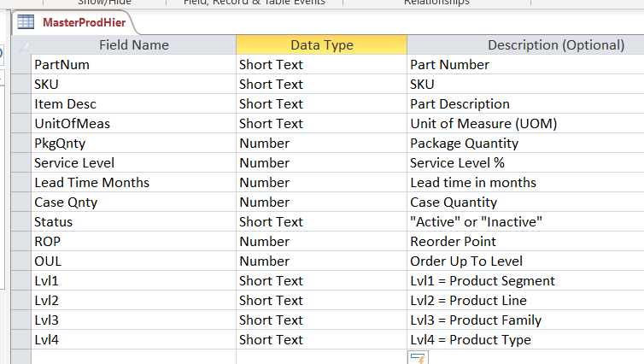Click the ROP Number data type cell
644x364 pixels.
tap(322, 242)
